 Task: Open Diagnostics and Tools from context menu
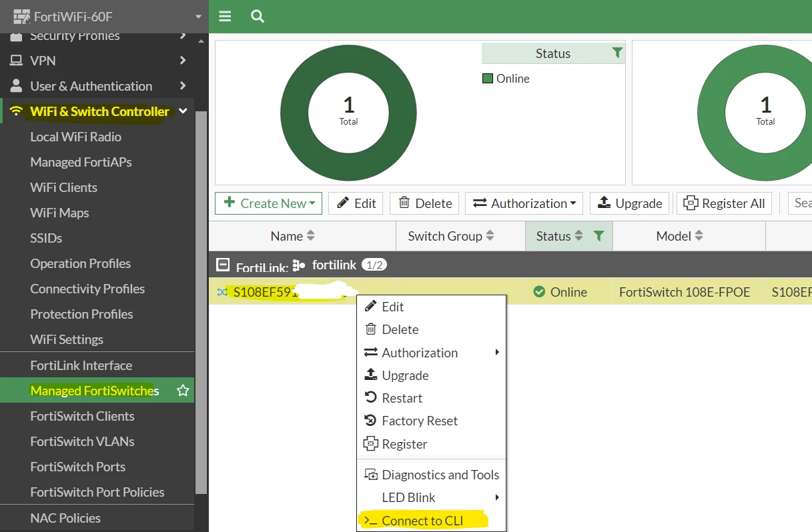[x=431, y=475]
